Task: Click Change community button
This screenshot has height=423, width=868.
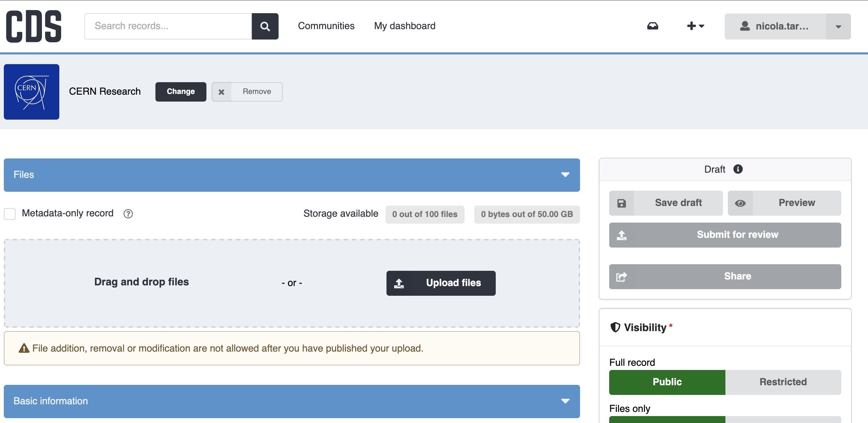Action: [181, 92]
